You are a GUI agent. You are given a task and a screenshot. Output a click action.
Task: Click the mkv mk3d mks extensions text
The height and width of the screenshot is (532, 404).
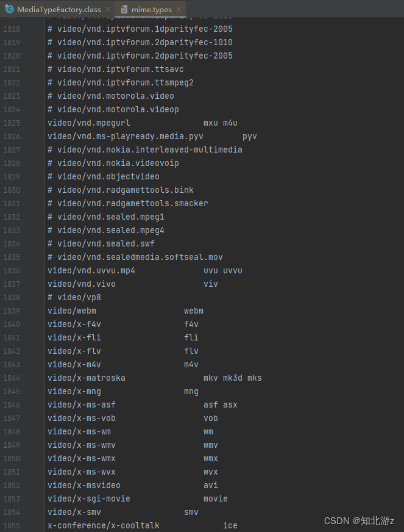tap(233, 378)
